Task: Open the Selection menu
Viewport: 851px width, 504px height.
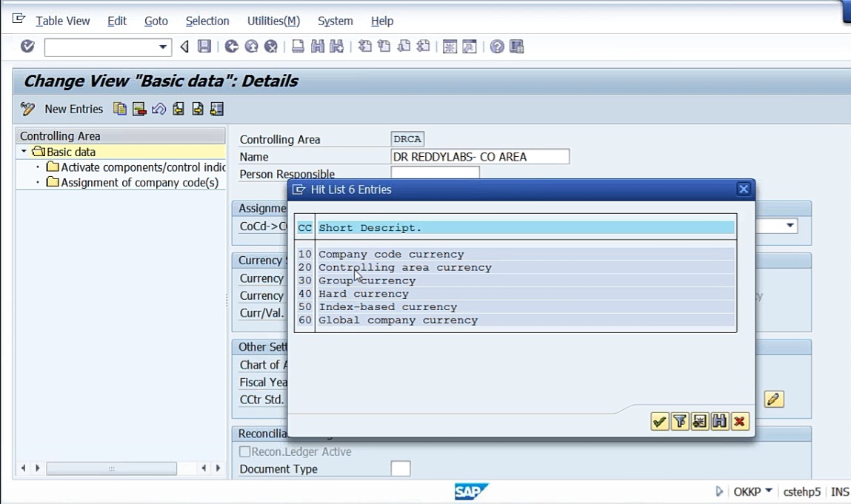Action: 207,21
